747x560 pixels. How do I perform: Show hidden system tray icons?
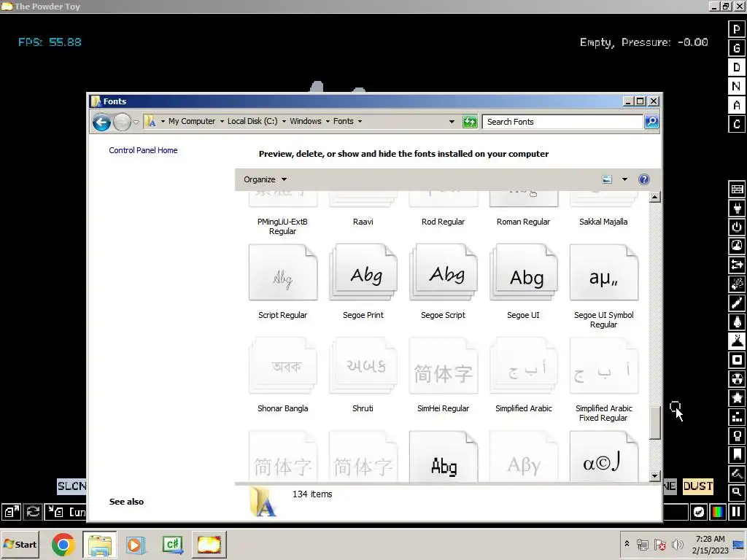coord(627,544)
